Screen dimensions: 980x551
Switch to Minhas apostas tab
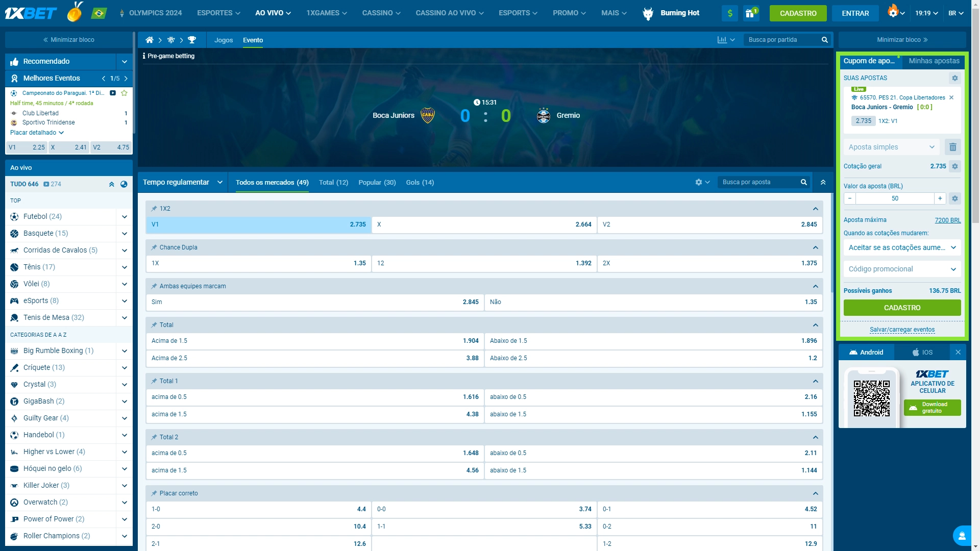pos(934,61)
